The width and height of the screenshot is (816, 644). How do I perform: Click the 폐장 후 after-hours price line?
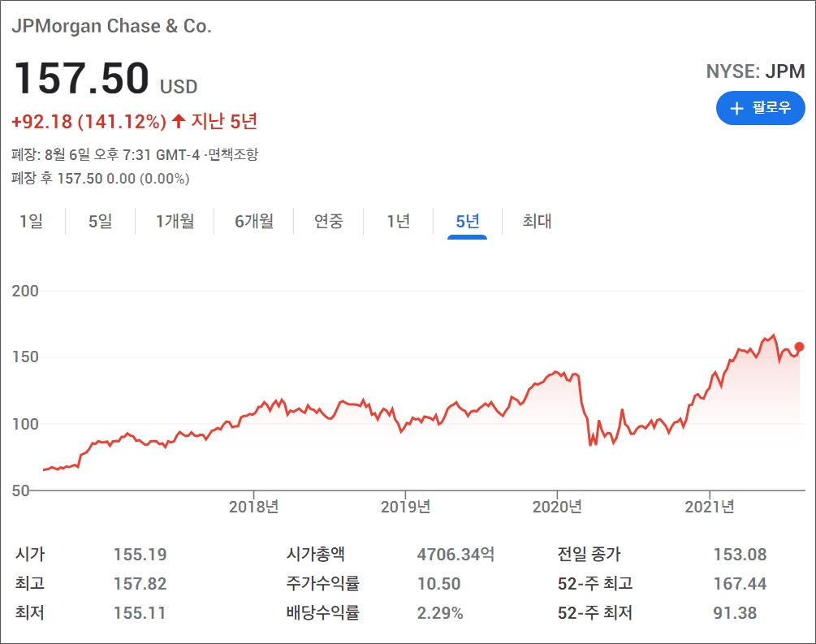(101, 179)
